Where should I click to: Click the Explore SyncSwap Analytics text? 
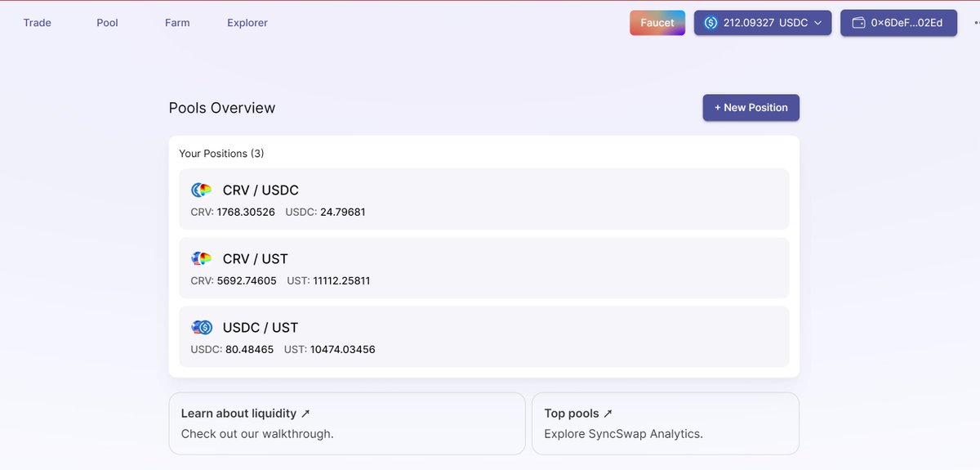tap(623, 434)
